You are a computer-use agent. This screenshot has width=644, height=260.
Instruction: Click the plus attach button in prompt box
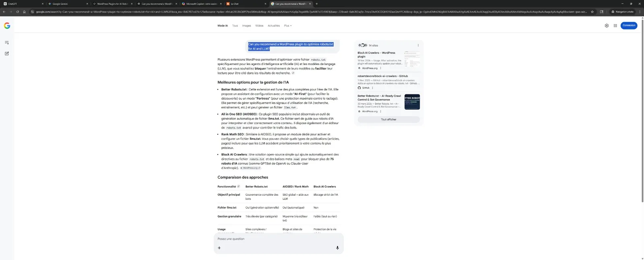click(219, 248)
